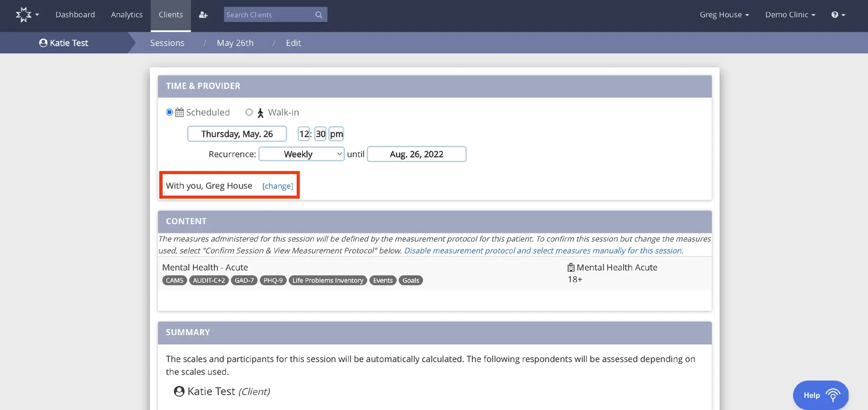Select the walking person icon for Walk-in
Screen dimensions: 868x410
(260, 112)
